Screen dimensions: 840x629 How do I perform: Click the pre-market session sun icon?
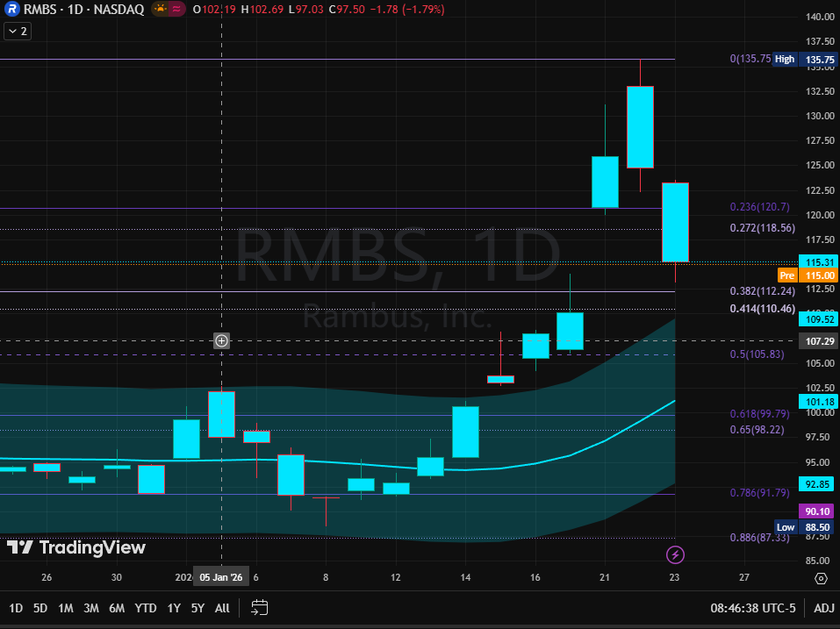160,9
